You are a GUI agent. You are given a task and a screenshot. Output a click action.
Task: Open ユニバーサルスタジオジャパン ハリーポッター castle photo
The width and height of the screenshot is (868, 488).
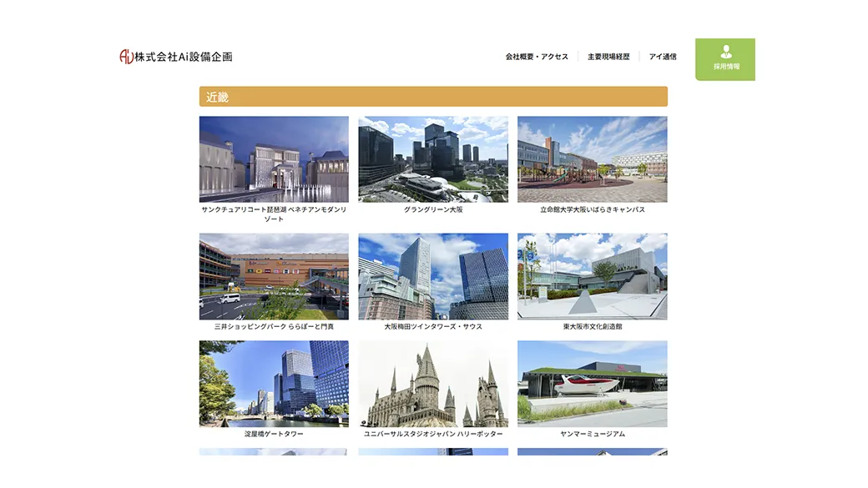point(433,384)
